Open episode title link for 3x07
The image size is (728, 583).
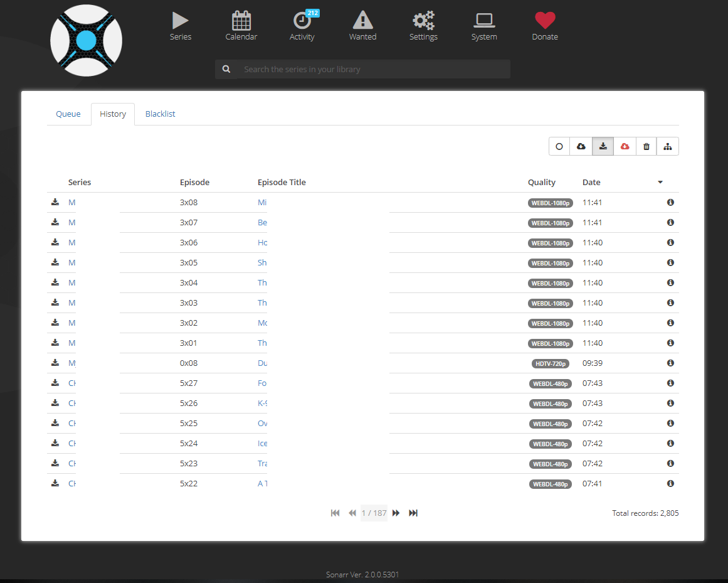point(262,223)
